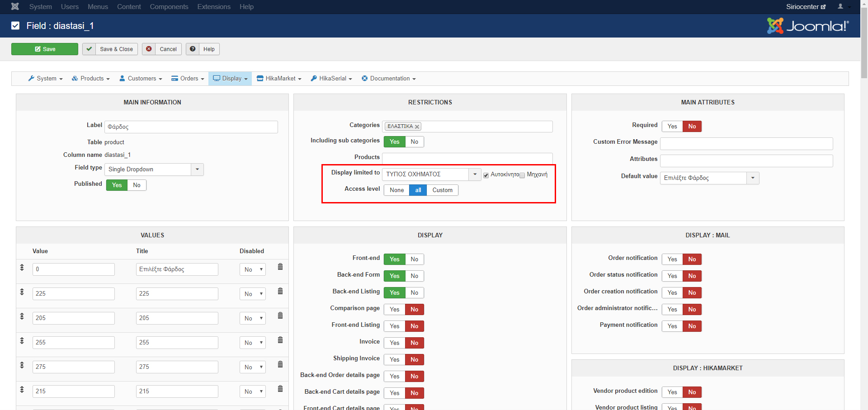Click the reorder handle for value 255 row

click(22, 341)
